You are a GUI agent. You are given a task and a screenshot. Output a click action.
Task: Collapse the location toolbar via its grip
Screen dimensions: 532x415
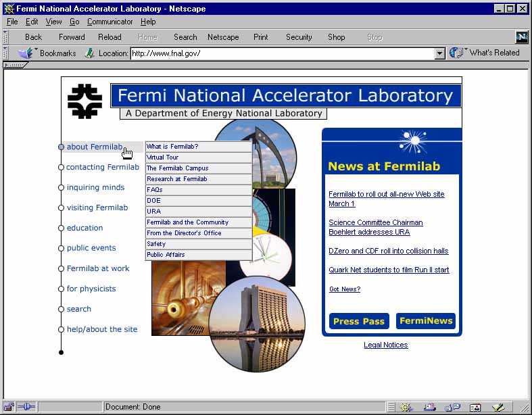tap(5, 53)
